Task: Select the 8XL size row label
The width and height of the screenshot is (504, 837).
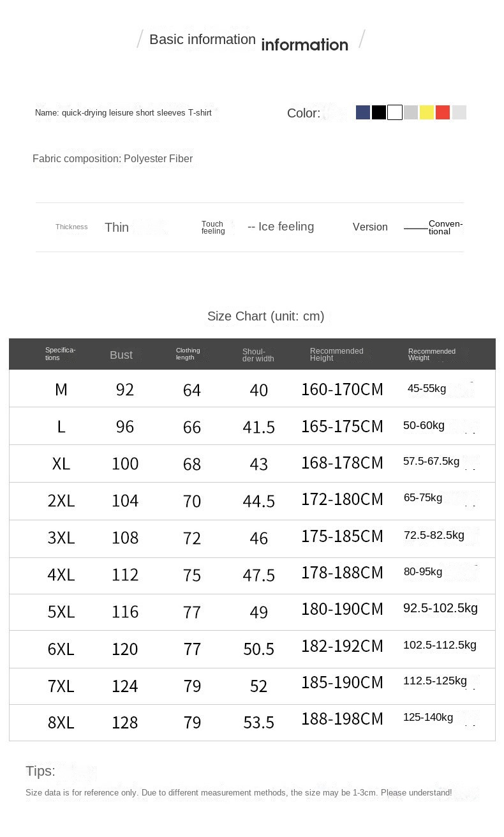Action: [x=61, y=723]
